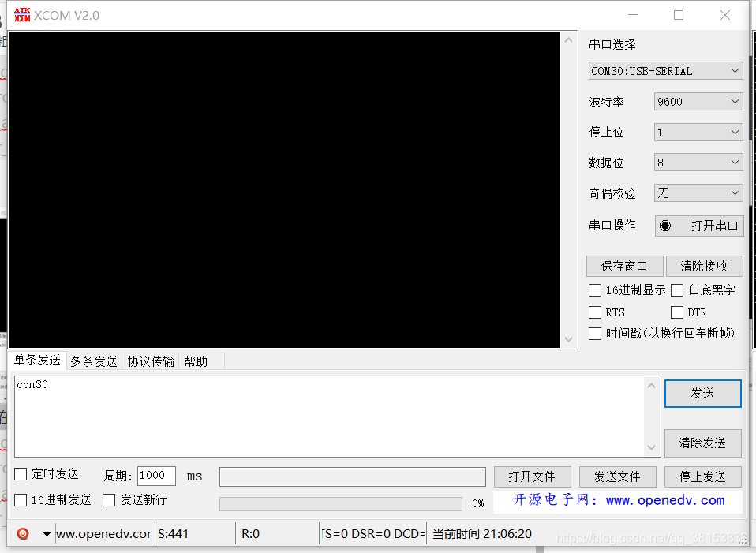Switch to the 多条发送 tab
Screen dimensions: 756x553
coord(94,361)
